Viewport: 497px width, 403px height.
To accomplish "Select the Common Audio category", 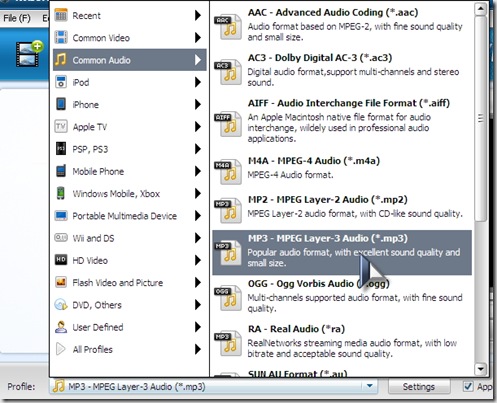I will pos(130,60).
